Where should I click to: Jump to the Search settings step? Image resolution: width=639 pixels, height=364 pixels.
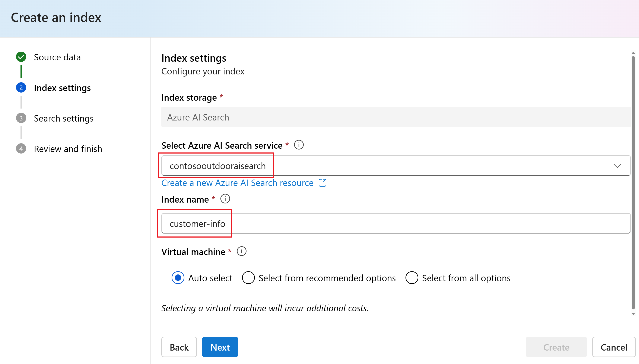pyautogui.click(x=64, y=119)
